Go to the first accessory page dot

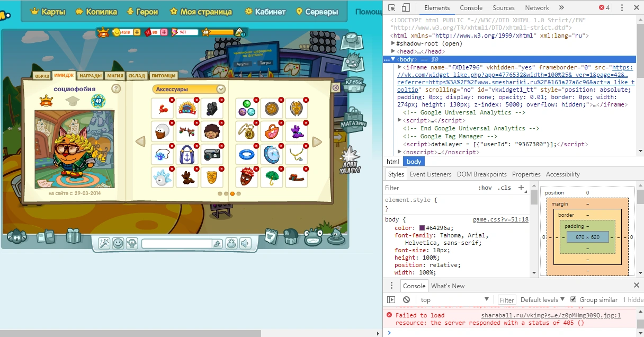(220, 194)
